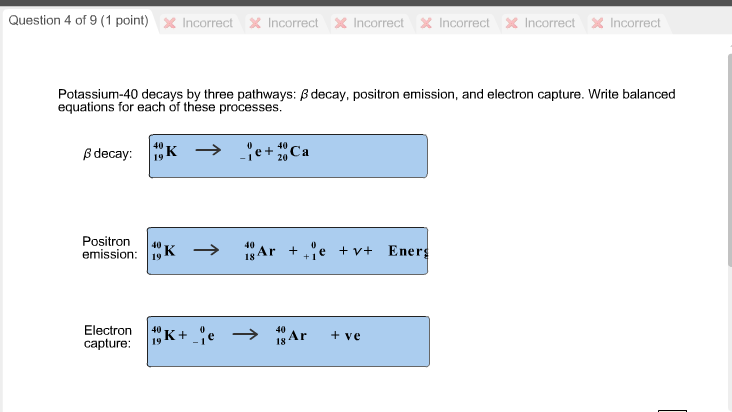The width and height of the screenshot is (732, 412).
Task: Click the arrow in positron emission equation
Action: [x=206, y=250]
